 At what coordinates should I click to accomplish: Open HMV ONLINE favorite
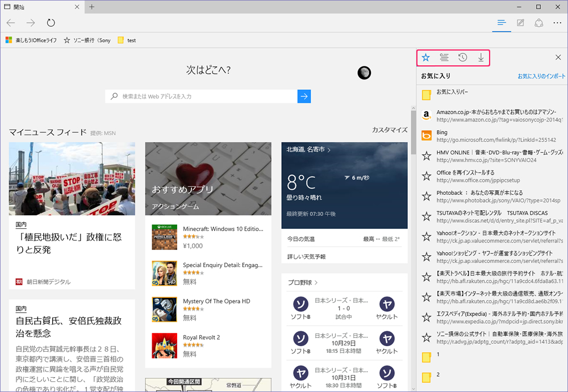click(492, 156)
